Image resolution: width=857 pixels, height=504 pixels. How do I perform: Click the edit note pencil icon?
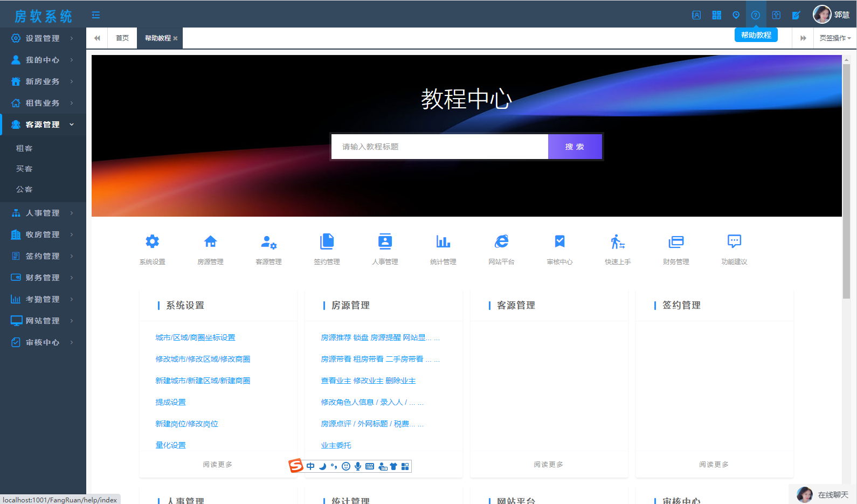tap(796, 15)
